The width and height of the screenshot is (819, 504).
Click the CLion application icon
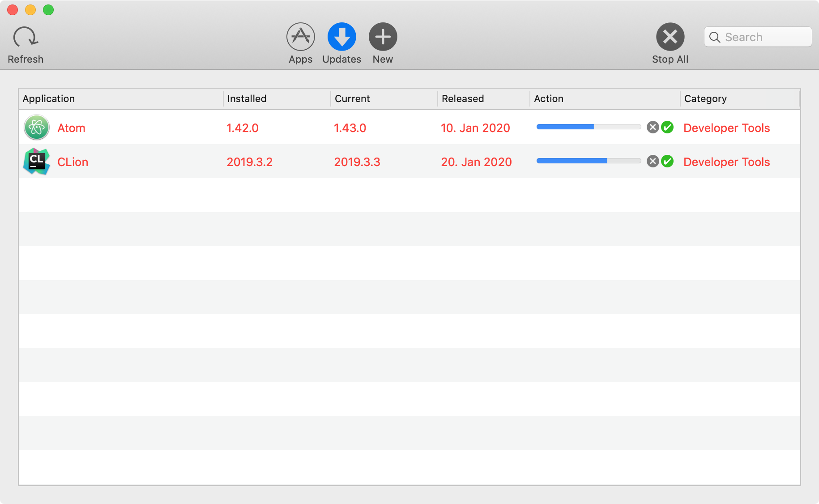click(37, 162)
